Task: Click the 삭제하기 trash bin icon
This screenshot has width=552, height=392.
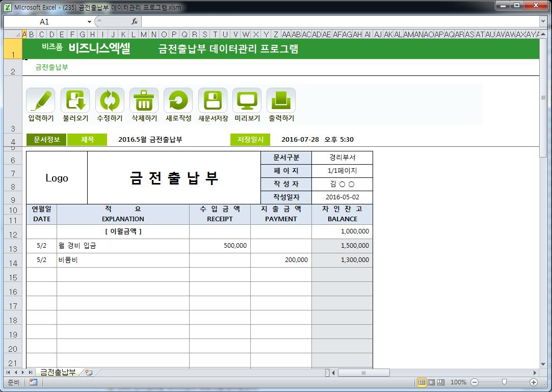Action: (x=144, y=100)
